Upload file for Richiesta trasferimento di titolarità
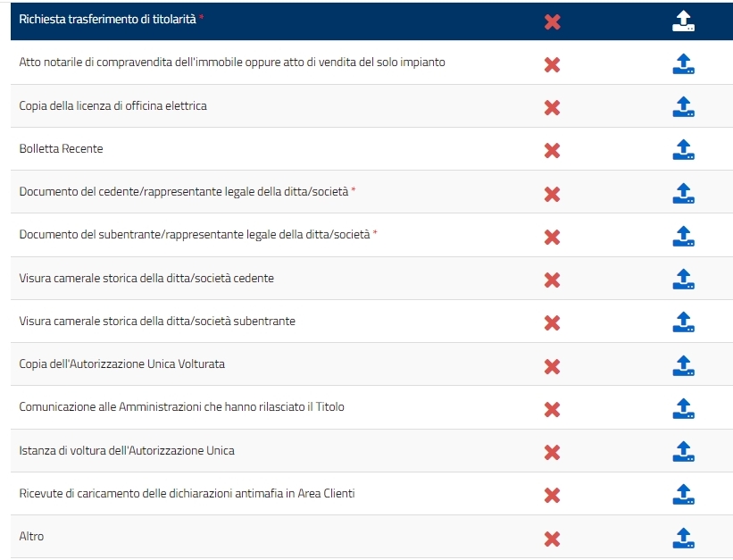This screenshot has width=733, height=560. [x=683, y=21]
